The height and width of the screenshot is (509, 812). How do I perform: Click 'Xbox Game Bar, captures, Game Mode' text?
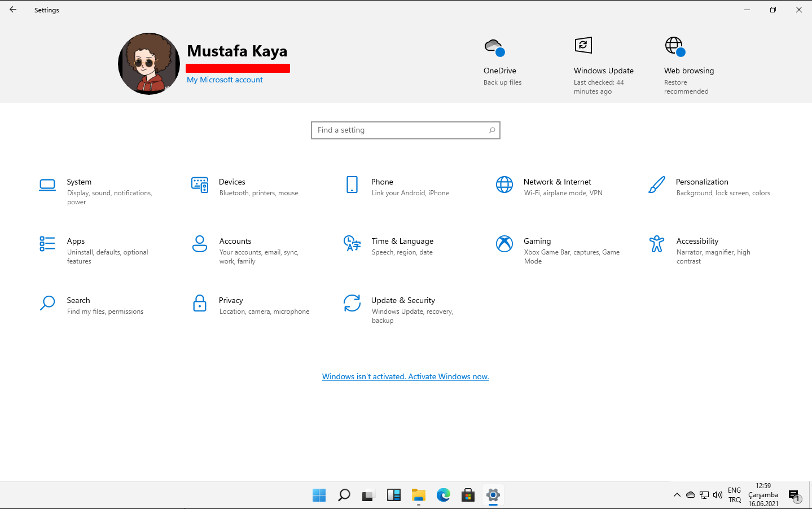572,257
